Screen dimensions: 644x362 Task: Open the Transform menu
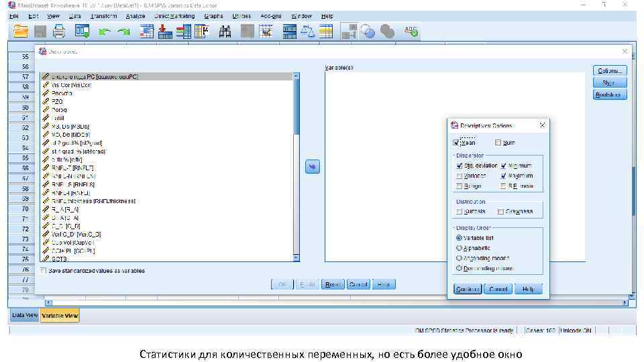(x=103, y=16)
